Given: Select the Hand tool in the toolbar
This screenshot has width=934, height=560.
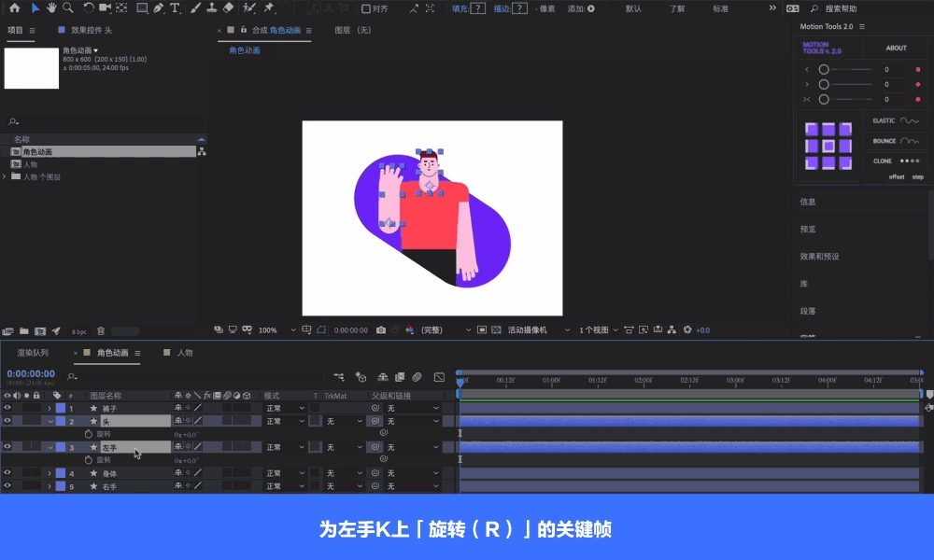Looking at the screenshot, I should coord(51,9).
